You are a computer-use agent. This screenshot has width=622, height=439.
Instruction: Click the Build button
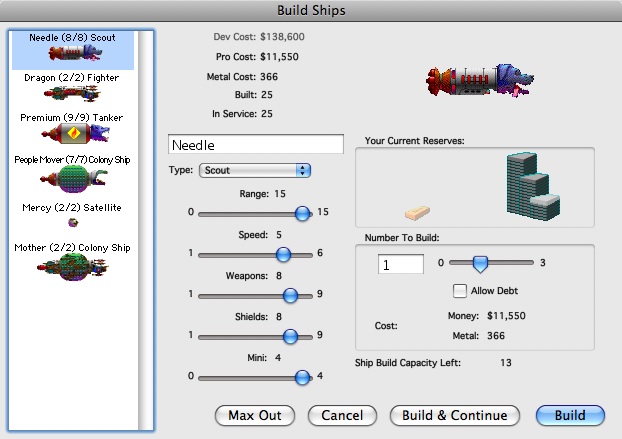(570, 415)
